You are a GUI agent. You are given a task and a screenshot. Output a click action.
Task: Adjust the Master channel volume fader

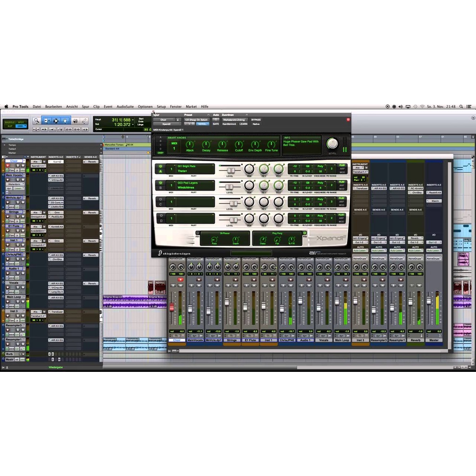point(429,301)
